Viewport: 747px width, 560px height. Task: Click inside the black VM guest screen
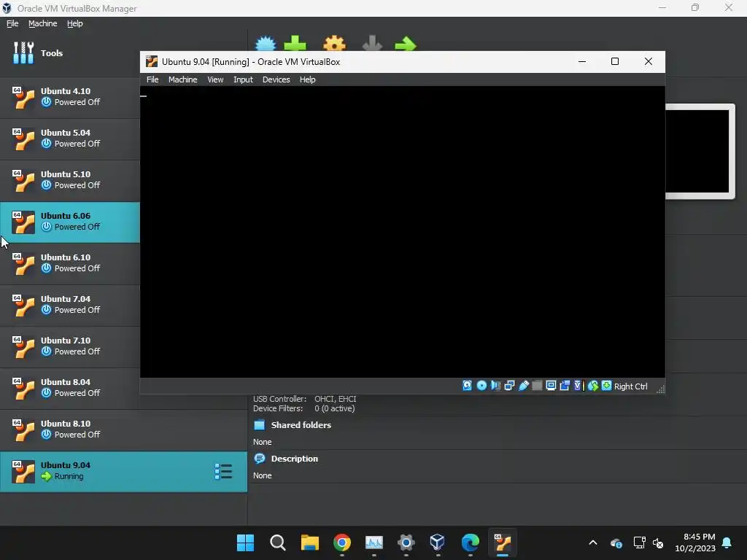point(403,232)
